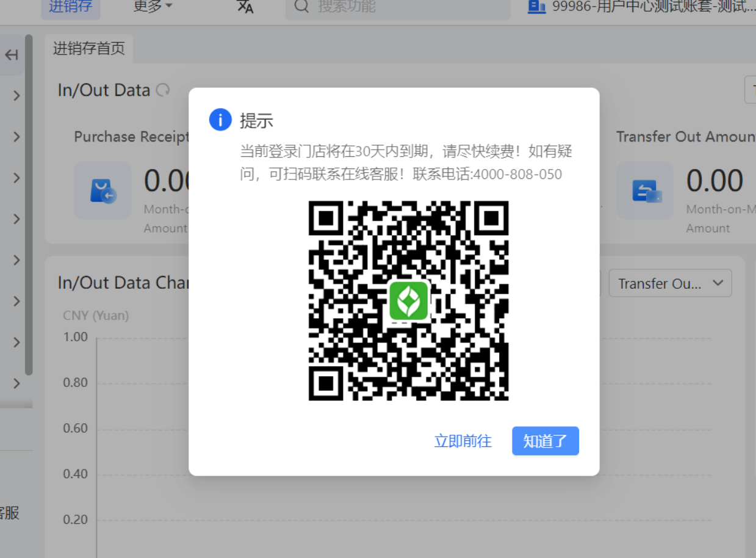Click the 立即前往 link in the dialog
Viewport: 756px width, 558px height.
[463, 441]
